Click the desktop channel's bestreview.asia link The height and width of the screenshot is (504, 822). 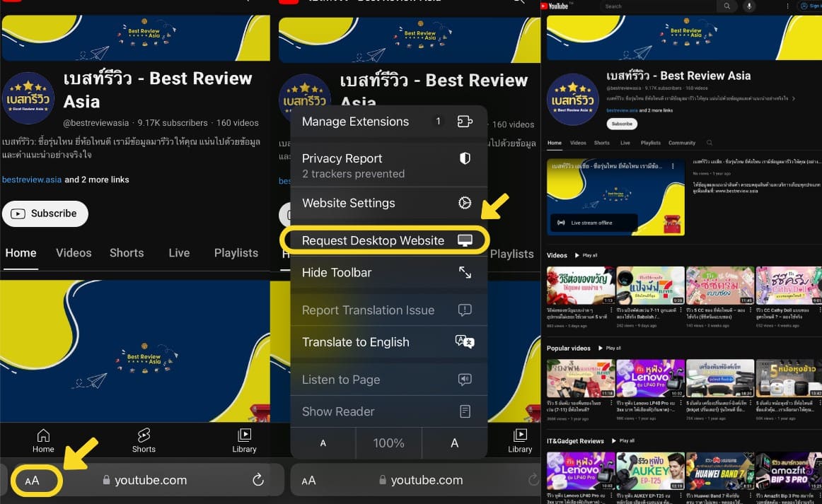pyautogui.click(x=622, y=110)
